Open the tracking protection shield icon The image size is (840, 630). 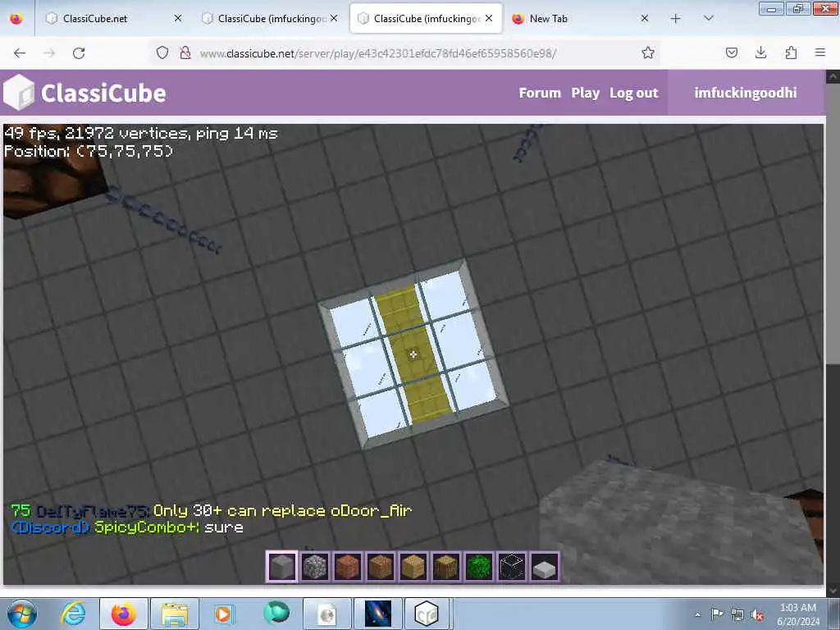pyautogui.click(x=162, y=53)
